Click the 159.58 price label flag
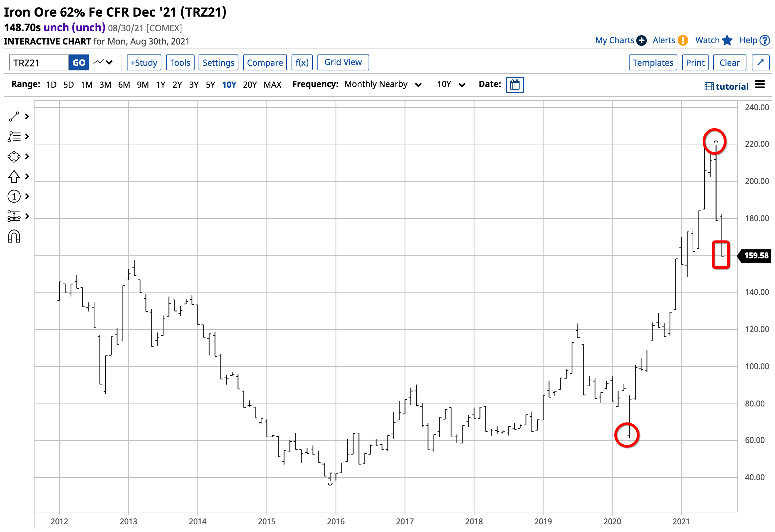Viewport: 775px width, 532px height. coord(755,256)
